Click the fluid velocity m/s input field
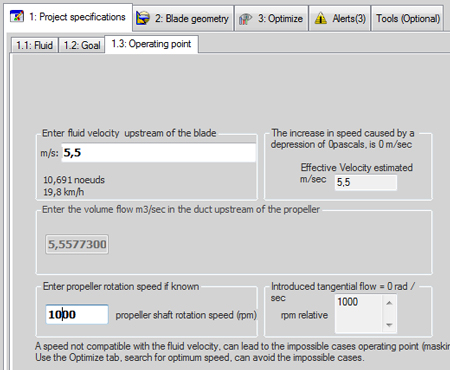 click(159, 153)
